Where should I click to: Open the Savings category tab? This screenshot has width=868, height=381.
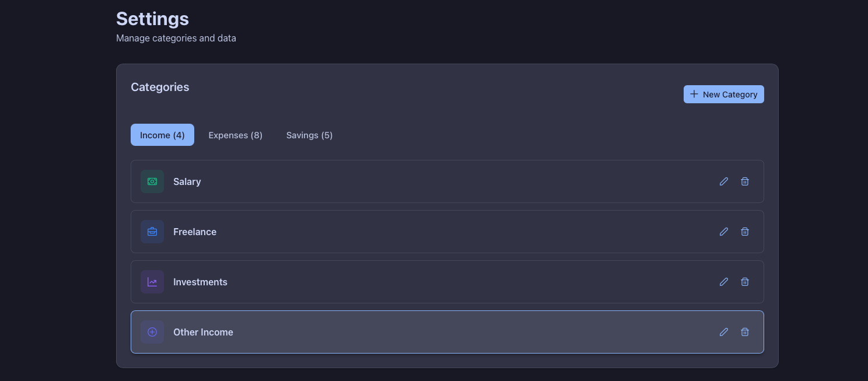coord(309,135)
